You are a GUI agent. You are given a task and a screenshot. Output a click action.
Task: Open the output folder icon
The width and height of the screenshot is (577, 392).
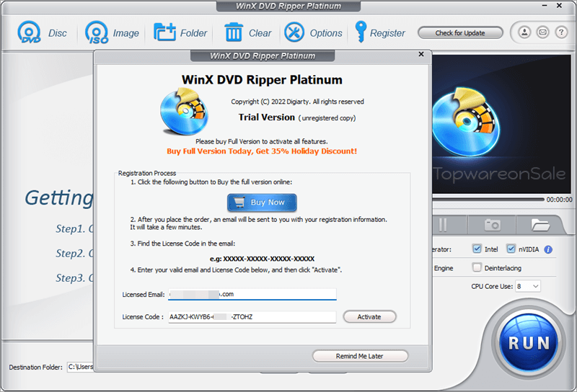click(x=539, y=225)
